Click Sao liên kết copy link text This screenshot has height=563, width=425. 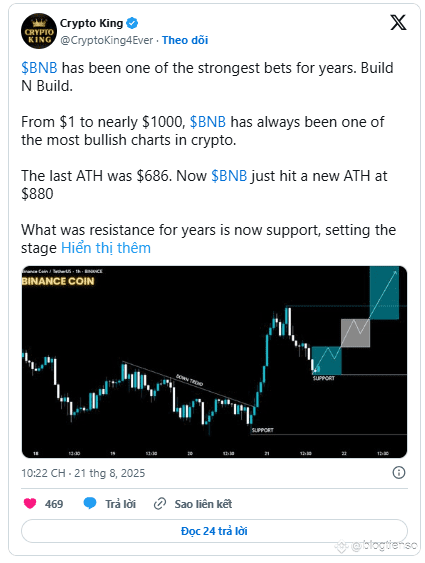click(203, 504)
